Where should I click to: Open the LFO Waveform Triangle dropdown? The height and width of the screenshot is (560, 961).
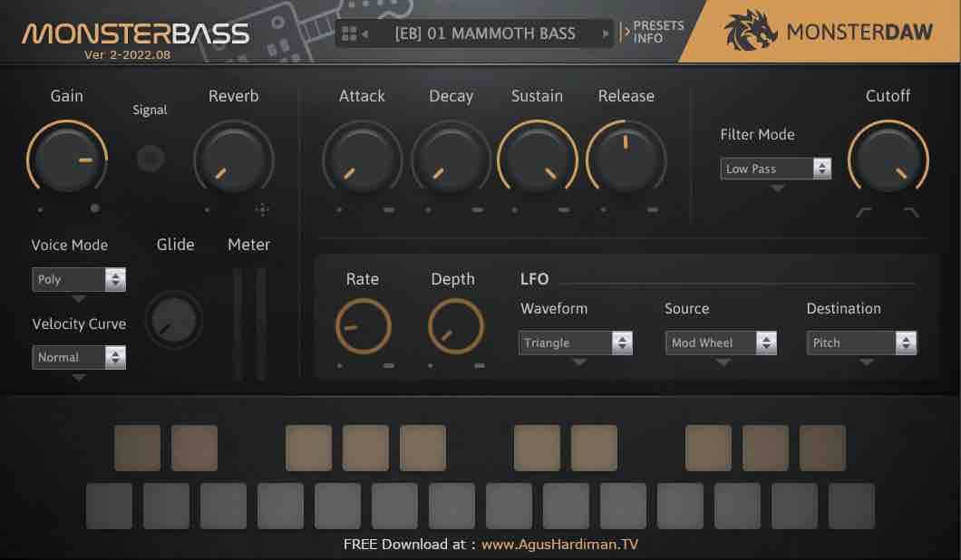tap(576, 343)
